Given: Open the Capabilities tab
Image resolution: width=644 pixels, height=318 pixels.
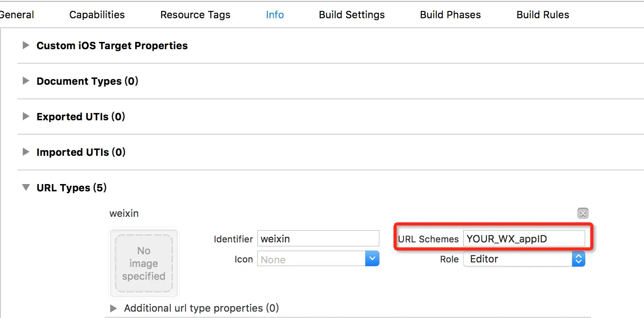Looking at the screenshot, I should click(97, 15).
